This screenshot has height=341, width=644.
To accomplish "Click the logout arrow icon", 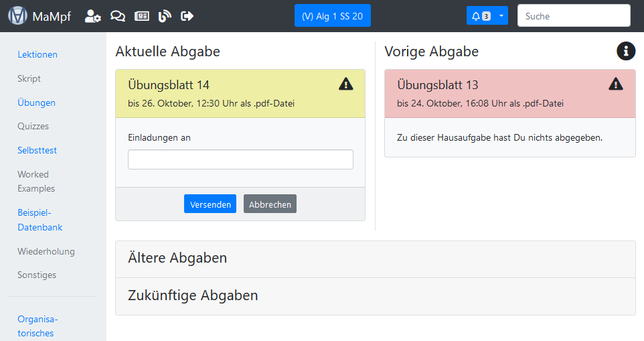I will click(x=187, y=16).
